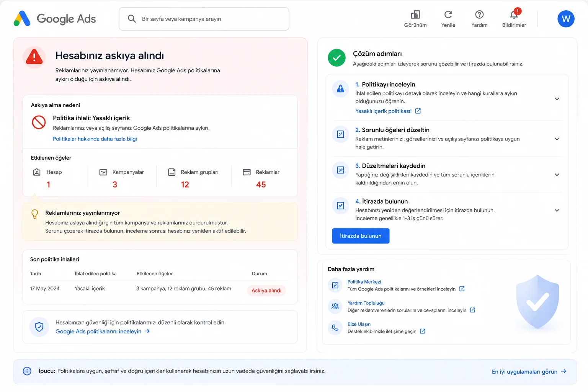
Task: Click the blue İtirazda bulunun button
Action: pyautogui.click(x=361, y=236)
